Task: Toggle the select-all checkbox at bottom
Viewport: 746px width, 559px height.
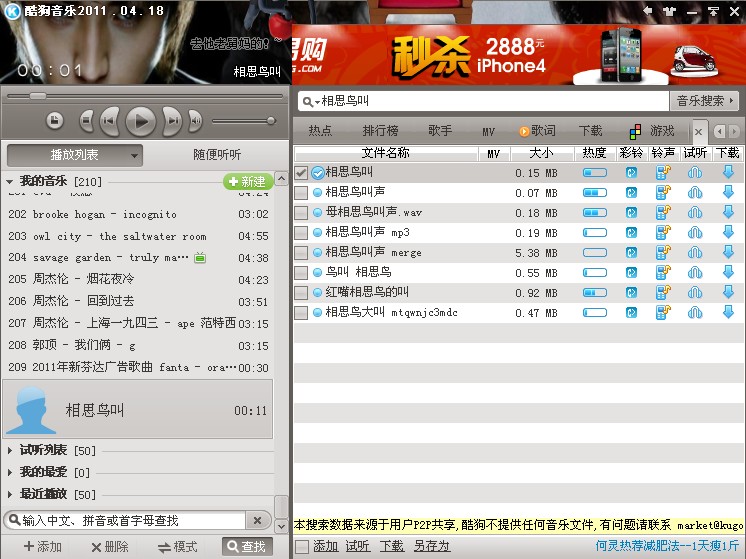Action: tap(302, 546)
